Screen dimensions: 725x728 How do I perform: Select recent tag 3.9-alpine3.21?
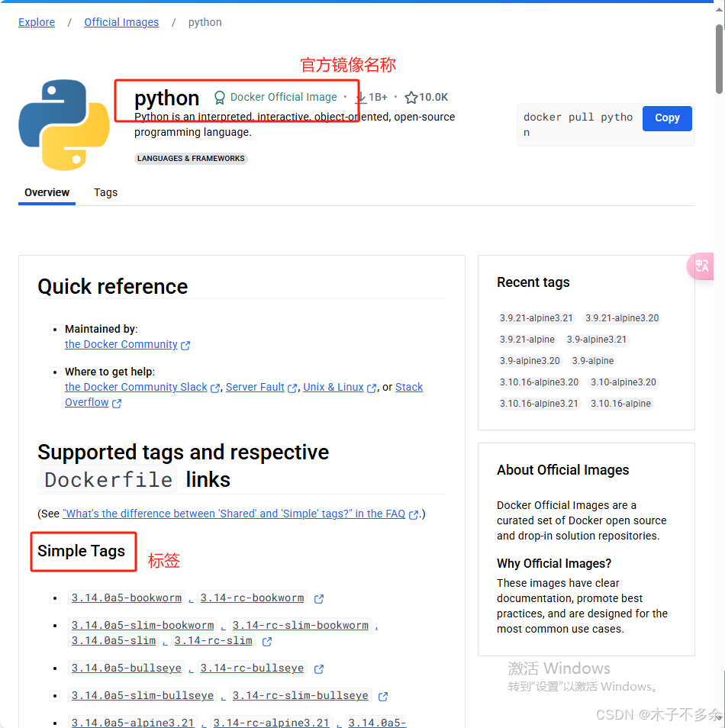tap(596, 340)
